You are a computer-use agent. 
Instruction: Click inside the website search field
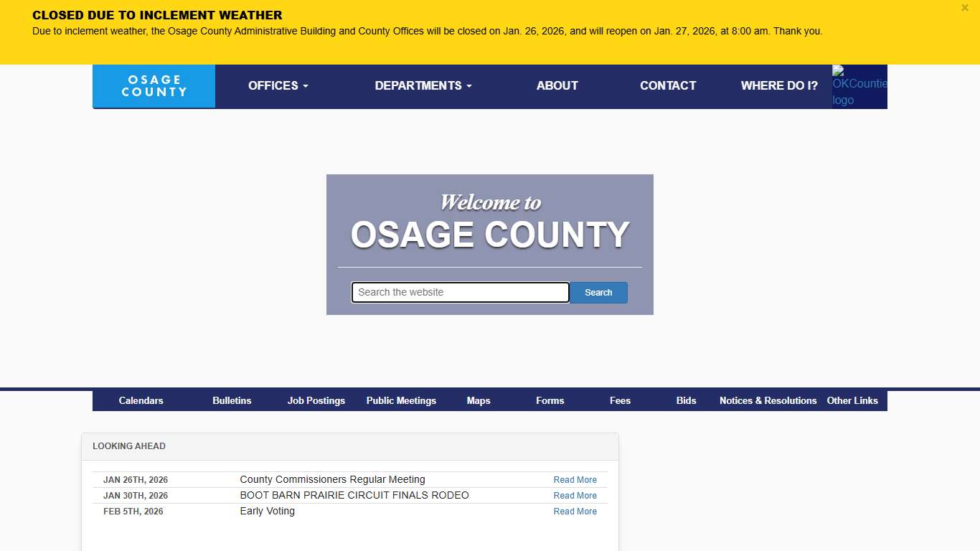[x=459, y=292]
